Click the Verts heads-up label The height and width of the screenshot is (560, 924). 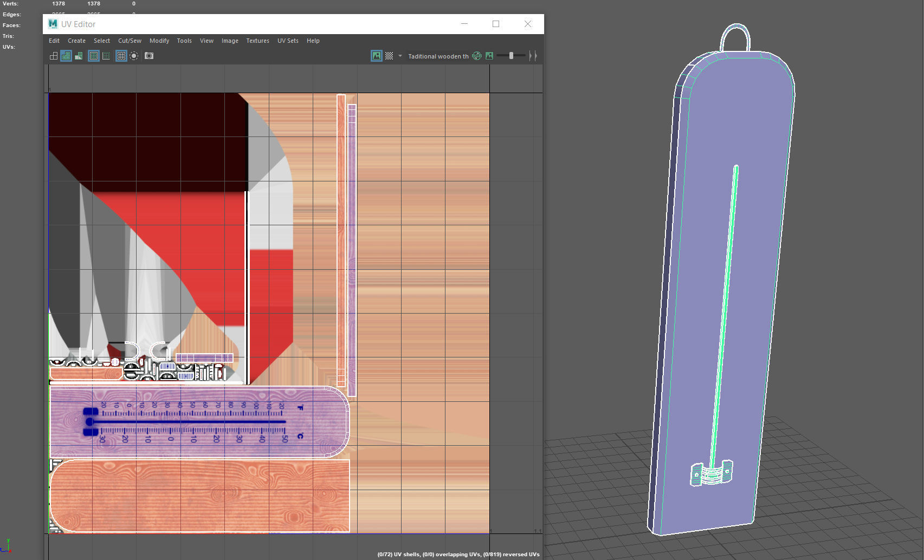[x=10, y=4]
